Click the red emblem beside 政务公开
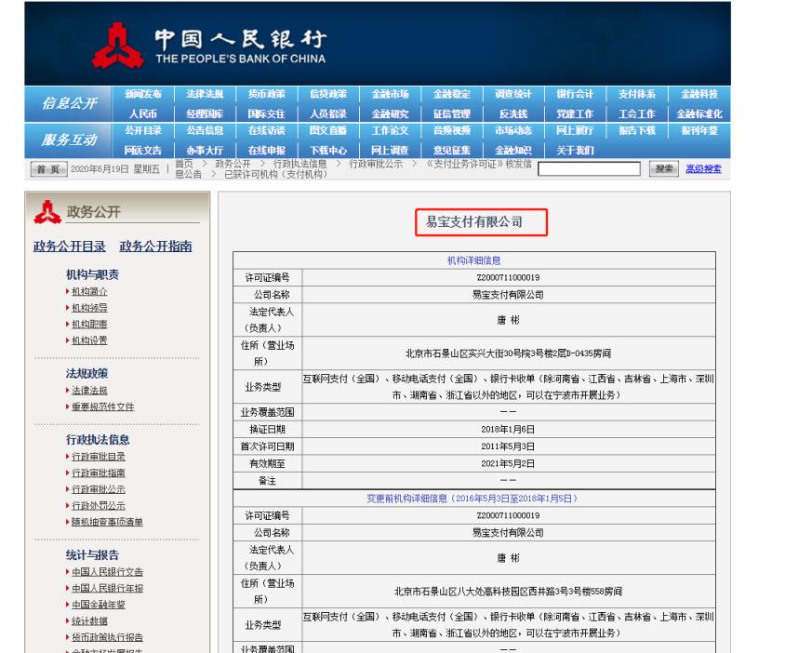The width and height of the screenshot is (812, 653). pos(47,212)
